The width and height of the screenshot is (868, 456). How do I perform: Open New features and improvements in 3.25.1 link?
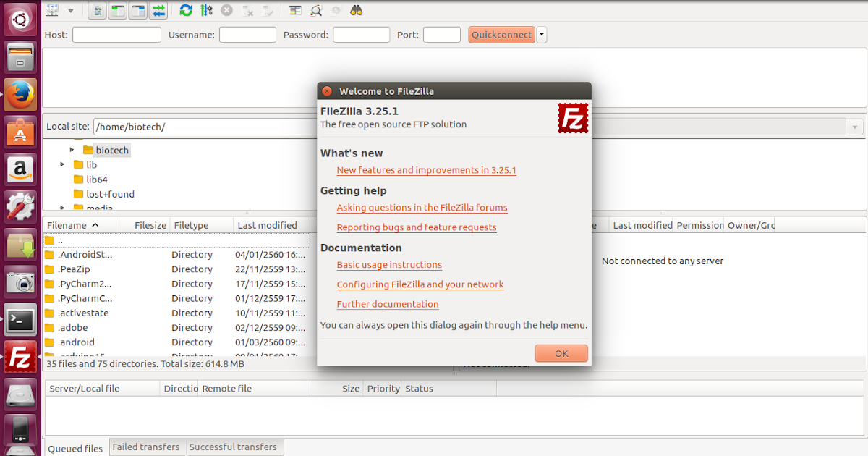(426, 170)
